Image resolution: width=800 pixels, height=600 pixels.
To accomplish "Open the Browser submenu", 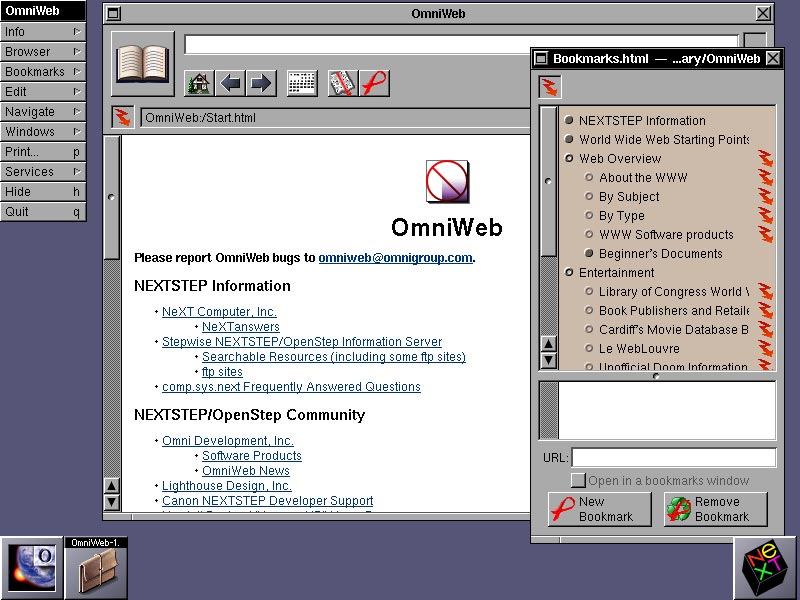I will pos(43,52).
